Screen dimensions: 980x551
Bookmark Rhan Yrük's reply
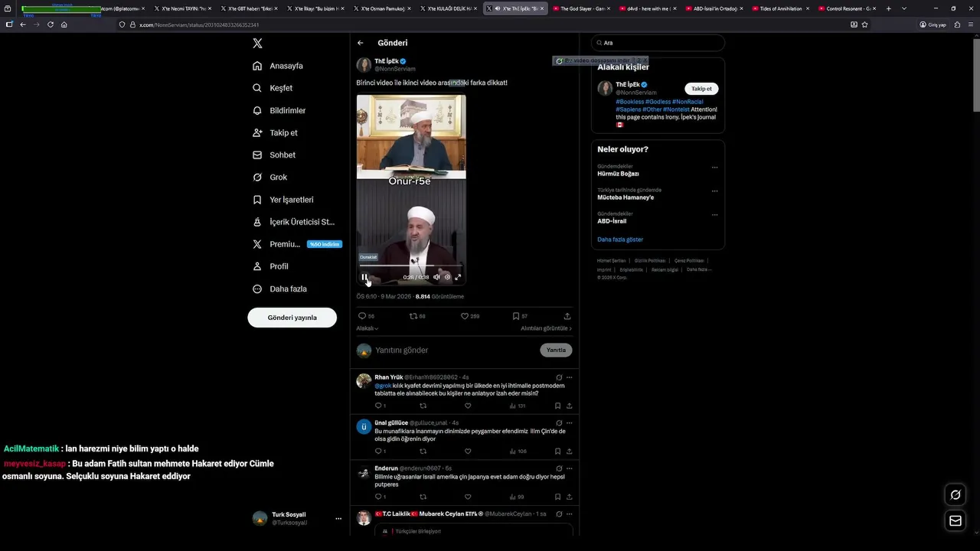coord(557,406)
